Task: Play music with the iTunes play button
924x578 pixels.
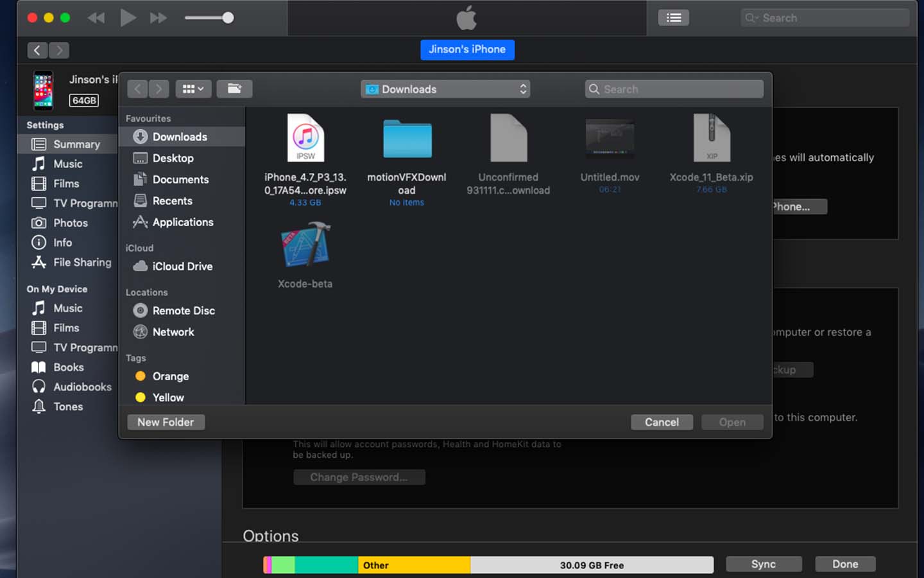Action: [128, 17]
